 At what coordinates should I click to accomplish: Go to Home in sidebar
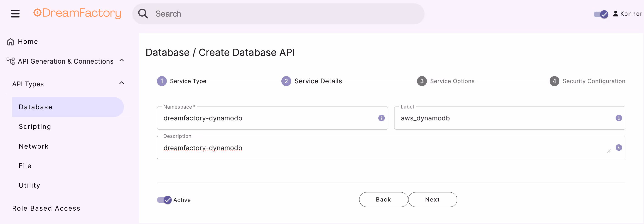[x=28, y=42]
